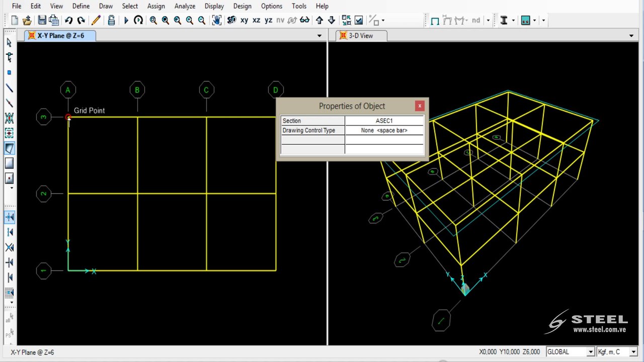644x362 pixels.
Task: Click the teal area section icon
Action: pos(526,21)
